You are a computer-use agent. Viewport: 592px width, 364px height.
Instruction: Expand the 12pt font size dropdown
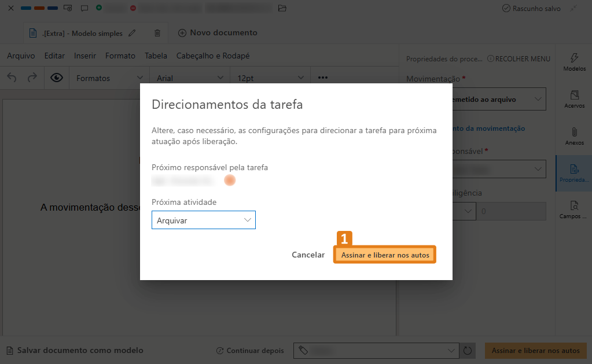(x=269, y=76)
